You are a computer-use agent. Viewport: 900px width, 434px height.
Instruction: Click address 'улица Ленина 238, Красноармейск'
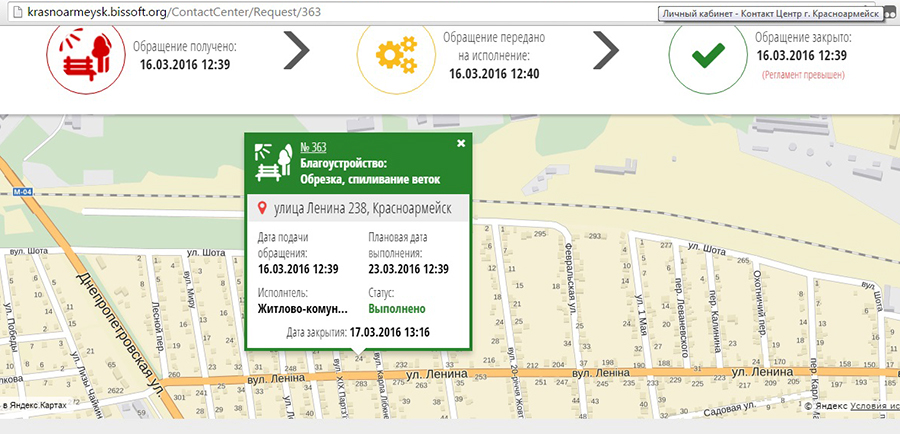362,209
